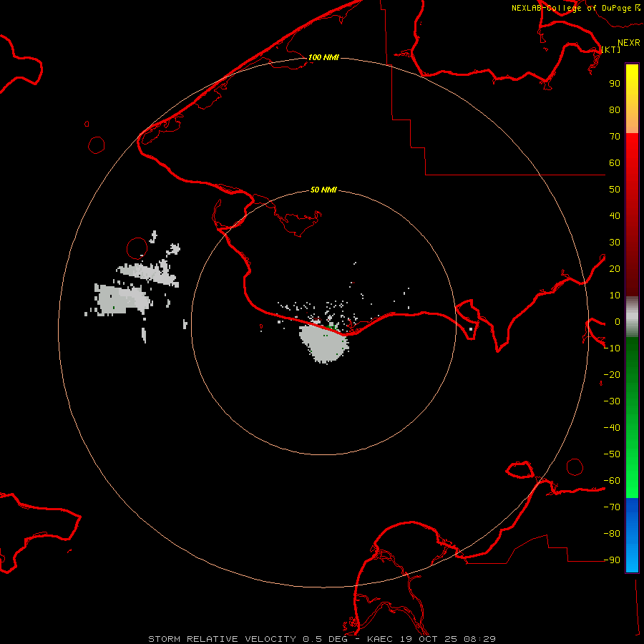Click the -40 value on the velocity scale

click(x=612, y=428)
